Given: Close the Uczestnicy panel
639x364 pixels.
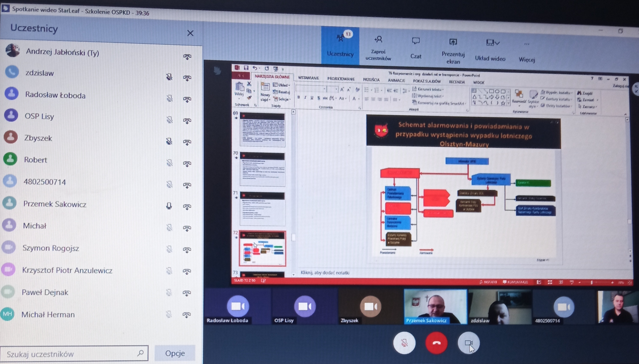Looking at the screenshot, I should (190, 33).
